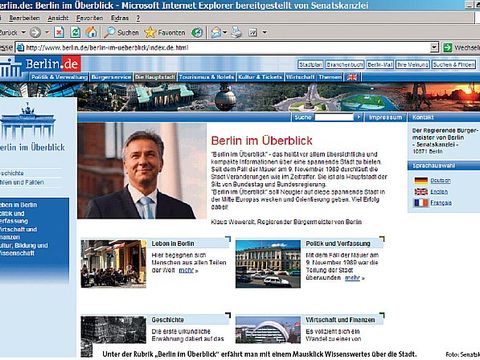Open Zahlen und Fakten sidebar link

coord(22,182)
